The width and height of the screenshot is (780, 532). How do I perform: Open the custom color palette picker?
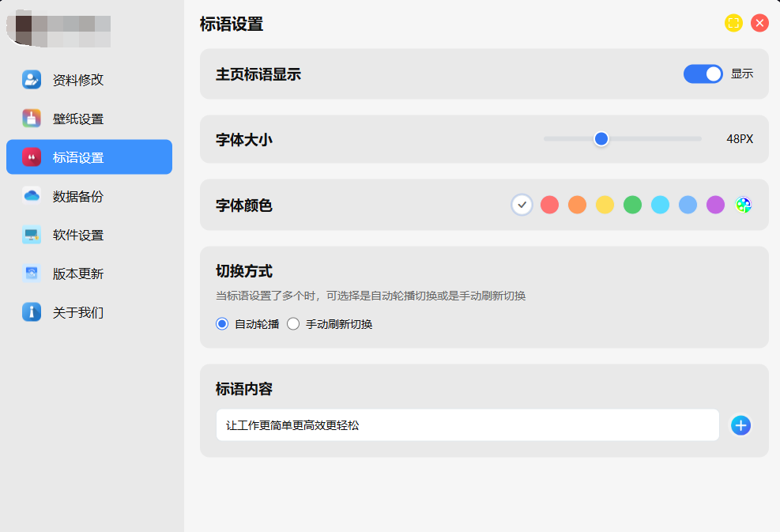pos(743,205)
